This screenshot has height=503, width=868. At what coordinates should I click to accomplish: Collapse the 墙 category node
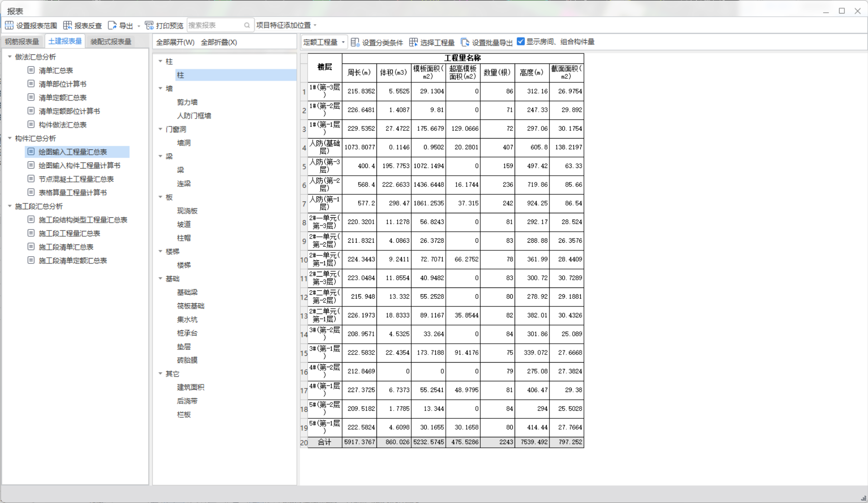[x=160, y=88]
